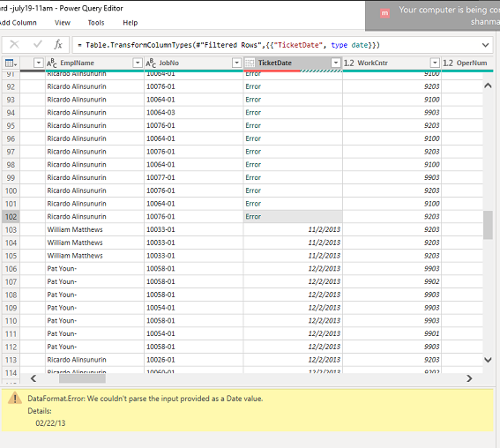Open EmplName column filter dropdown
Screen dimensions: 500x448
click(x=138, y=63)
